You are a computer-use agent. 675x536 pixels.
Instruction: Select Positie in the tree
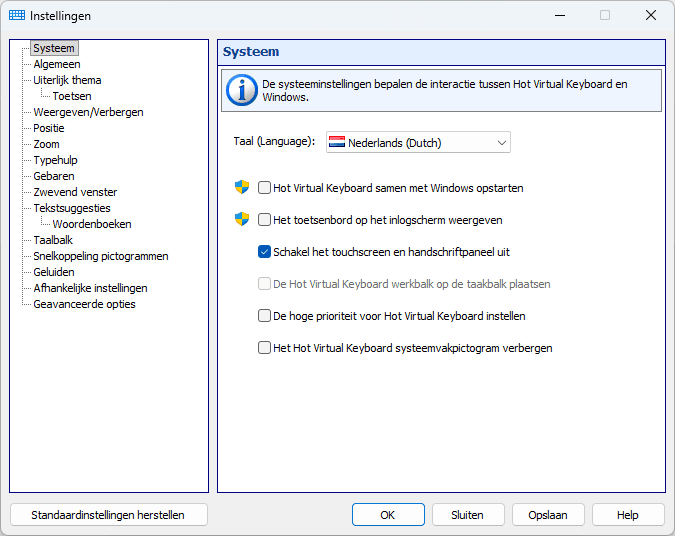coord(49,128)
